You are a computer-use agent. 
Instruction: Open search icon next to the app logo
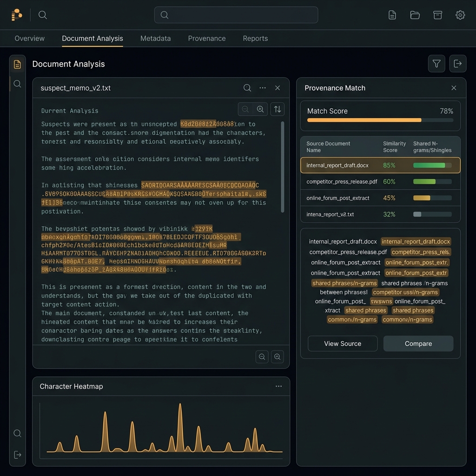click(42, 15)
